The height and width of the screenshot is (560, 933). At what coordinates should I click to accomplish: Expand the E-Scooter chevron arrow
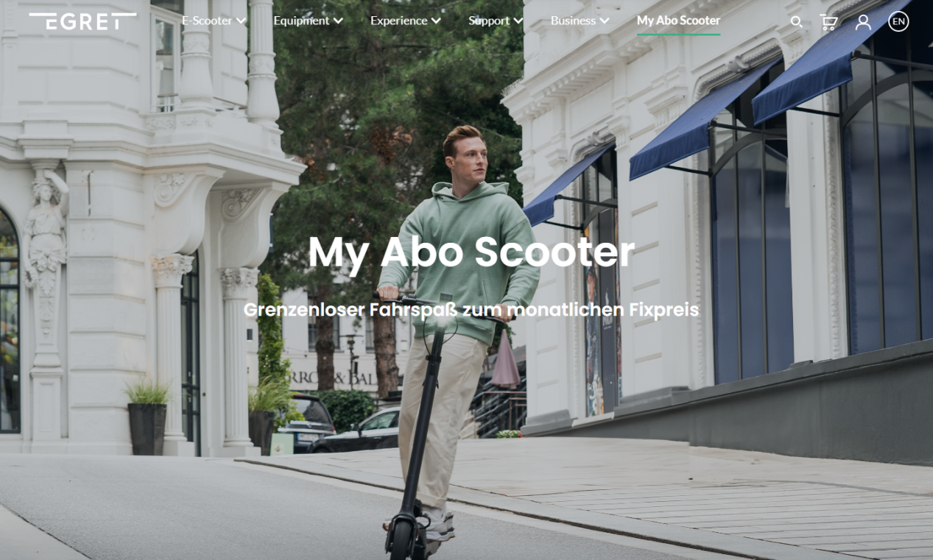[x=241, y=21]
